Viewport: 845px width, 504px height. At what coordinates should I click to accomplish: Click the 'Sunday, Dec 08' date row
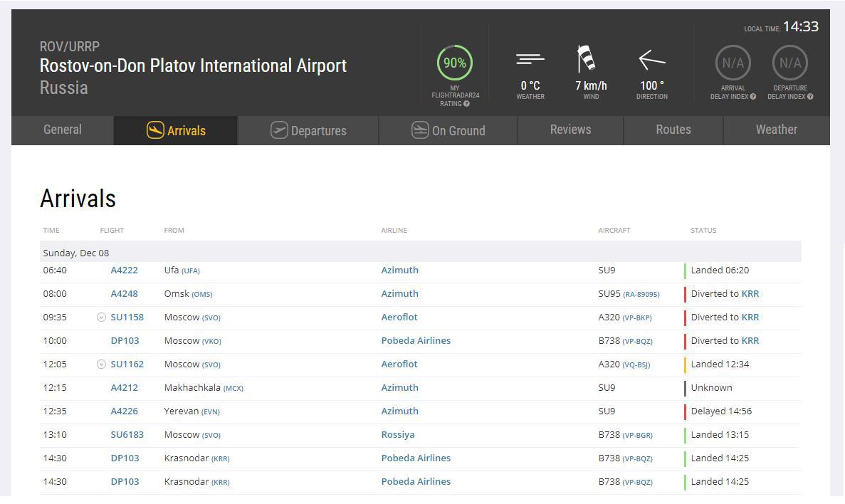(x=420, y=252)
